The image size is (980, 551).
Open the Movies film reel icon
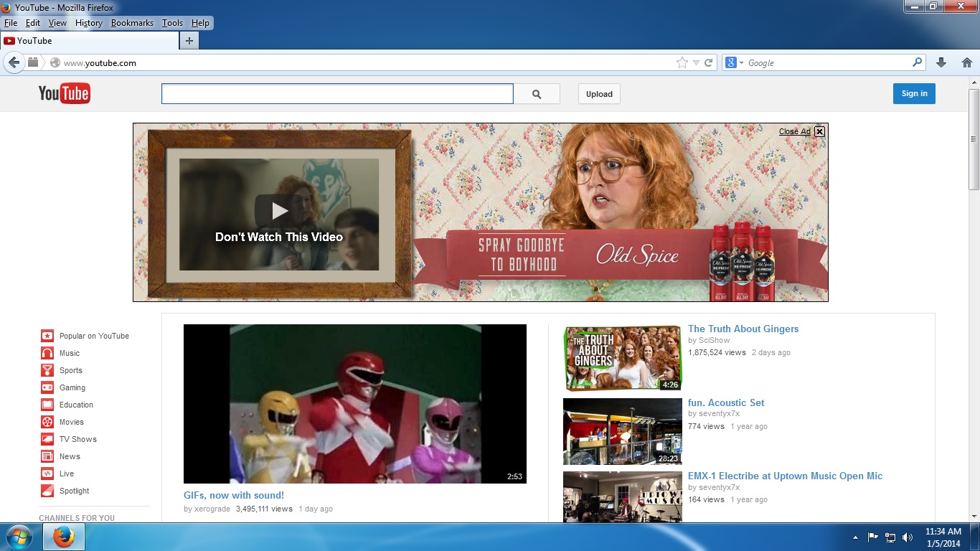[x=47, y=422]
